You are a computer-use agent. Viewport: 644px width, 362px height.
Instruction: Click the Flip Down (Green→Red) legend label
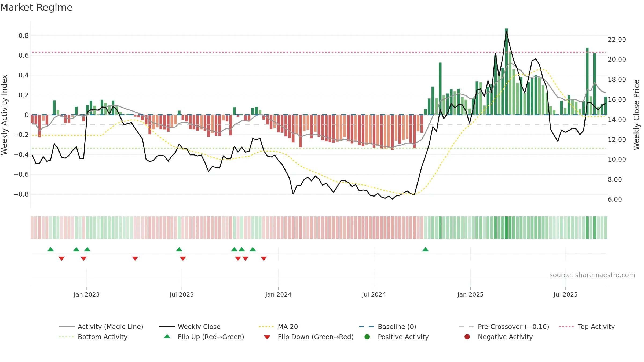[316, 337]
